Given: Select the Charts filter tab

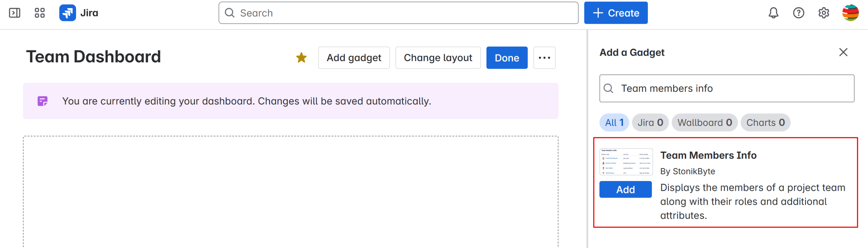Looking at the screenshot, I should click(x=765, y=122).
